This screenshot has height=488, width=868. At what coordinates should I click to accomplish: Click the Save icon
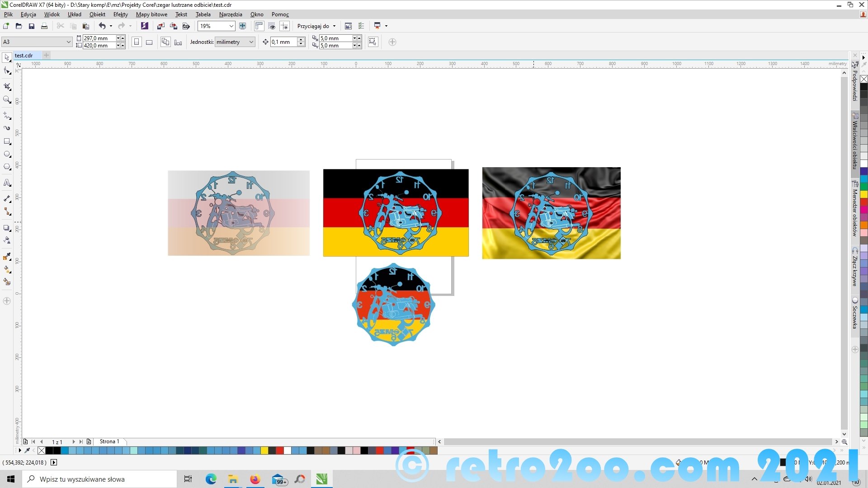31,26
